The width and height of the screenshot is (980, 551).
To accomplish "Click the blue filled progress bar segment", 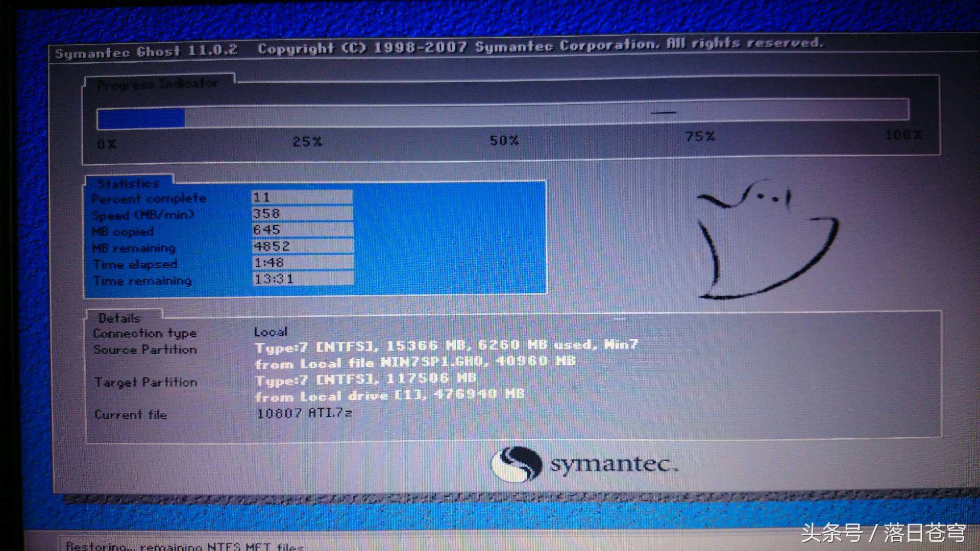I will pyautogui.click(x=141, y=118).
